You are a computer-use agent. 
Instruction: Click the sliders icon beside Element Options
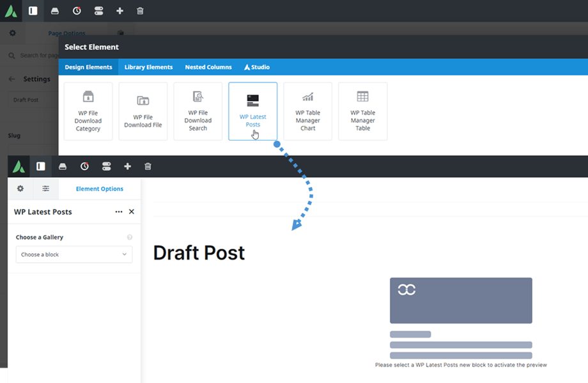tap(46, 189)
